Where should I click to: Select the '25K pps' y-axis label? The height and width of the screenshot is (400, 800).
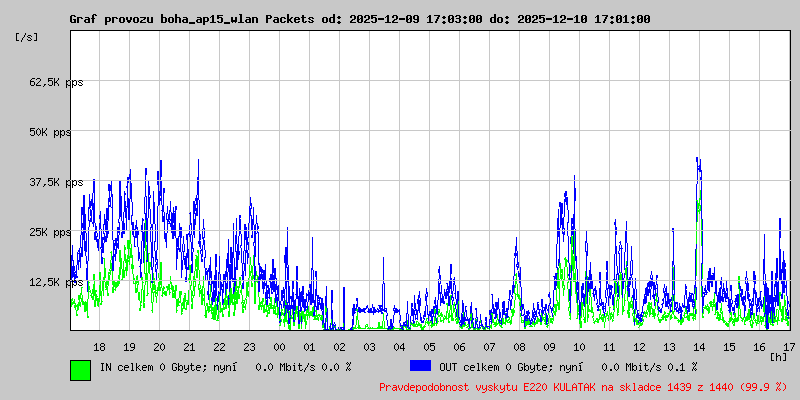[x=50, y=232]
